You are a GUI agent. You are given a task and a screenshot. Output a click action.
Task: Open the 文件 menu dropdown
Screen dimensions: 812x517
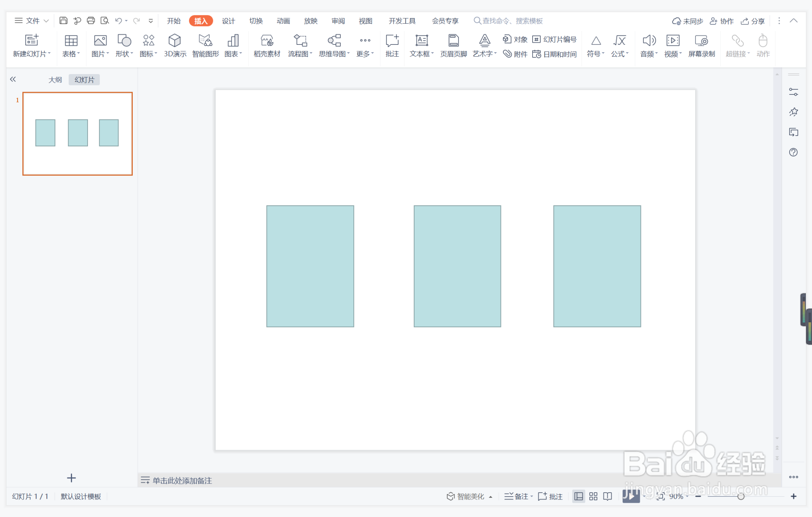point(33,21)
